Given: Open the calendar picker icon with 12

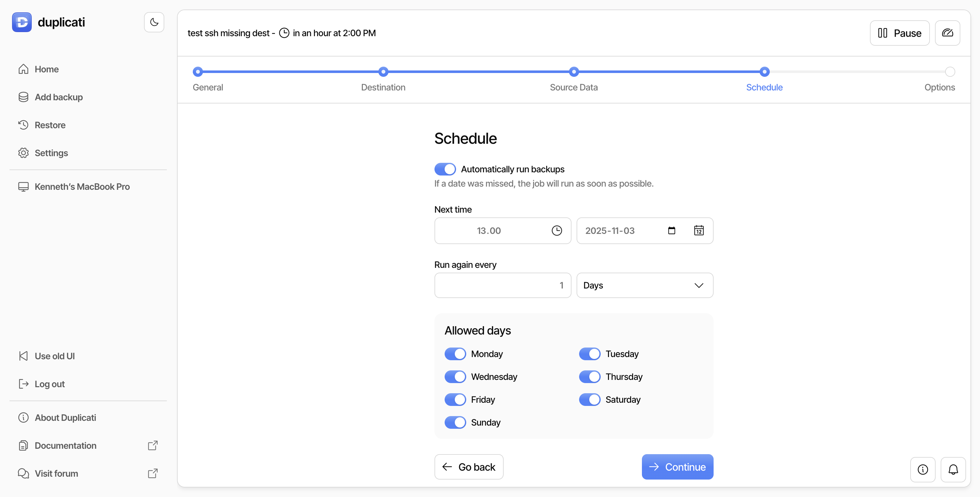Looking at the screenshot, I should (x=699, y=231).
